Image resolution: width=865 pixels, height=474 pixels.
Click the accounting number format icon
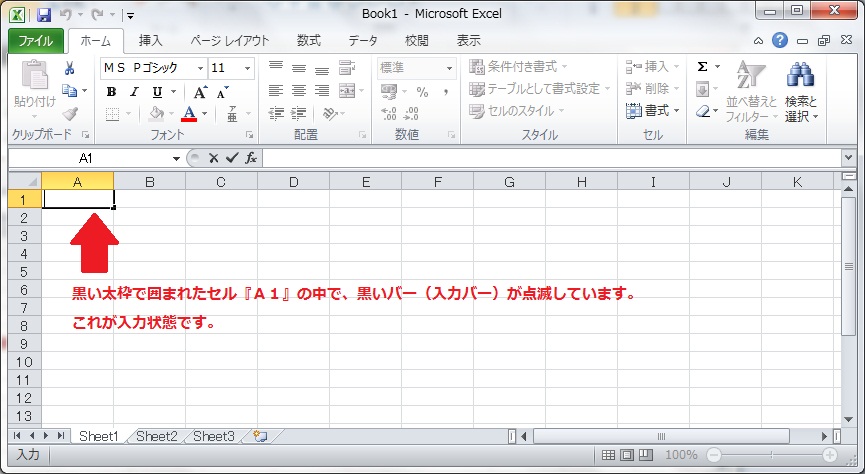389,91
